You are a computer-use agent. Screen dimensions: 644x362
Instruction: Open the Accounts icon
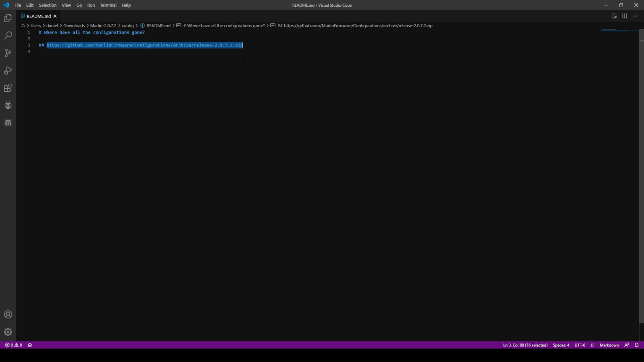(x=8, y=314)
